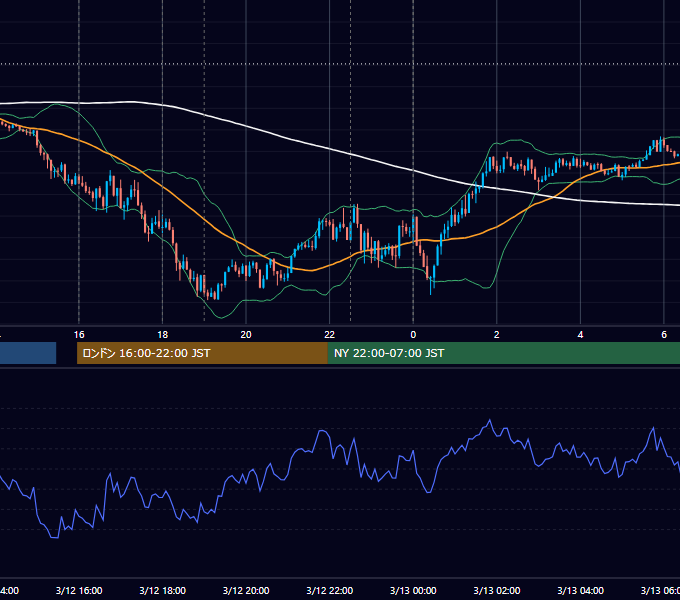Click the NY 22:00-07:00 JST session bar
This screenshot has height=600, width=680.
503,353
